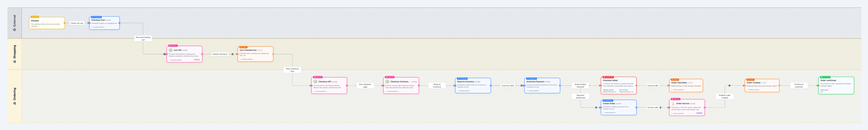The width and height of the screenshot is (868, 130).
Task: Click the Ordering lane group icon
Action: click(14, 103)
